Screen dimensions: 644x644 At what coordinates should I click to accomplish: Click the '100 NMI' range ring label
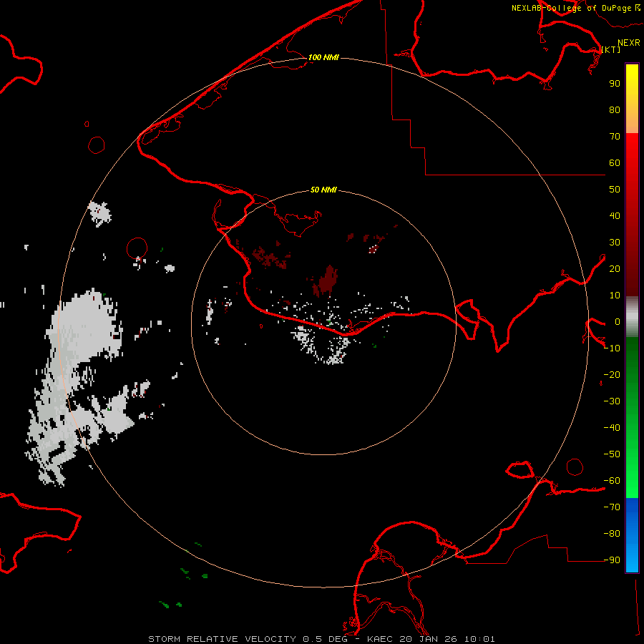click(323, 57)
